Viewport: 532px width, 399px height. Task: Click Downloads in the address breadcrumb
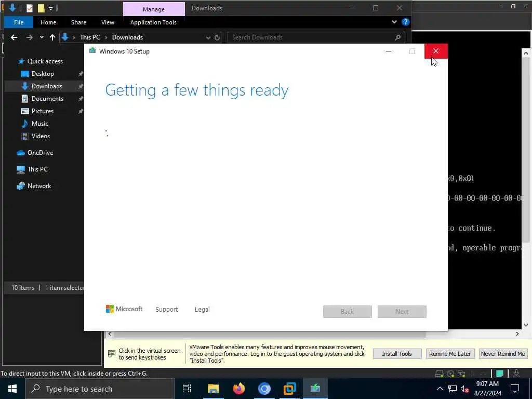tap(128, 37)
